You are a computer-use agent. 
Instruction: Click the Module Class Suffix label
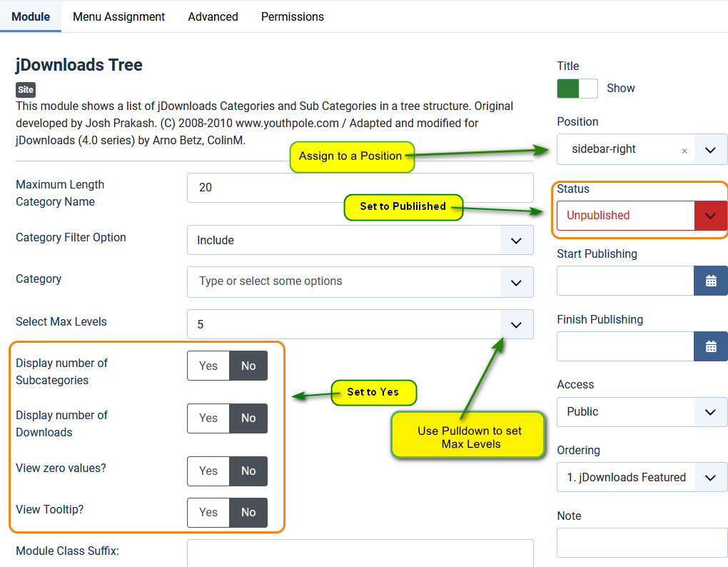[67, 551]
